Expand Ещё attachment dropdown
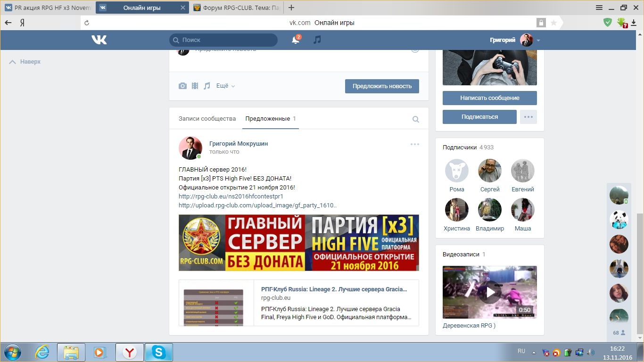Image resolution: width=644 pixels, height=362 pixels. pos(225,86)
